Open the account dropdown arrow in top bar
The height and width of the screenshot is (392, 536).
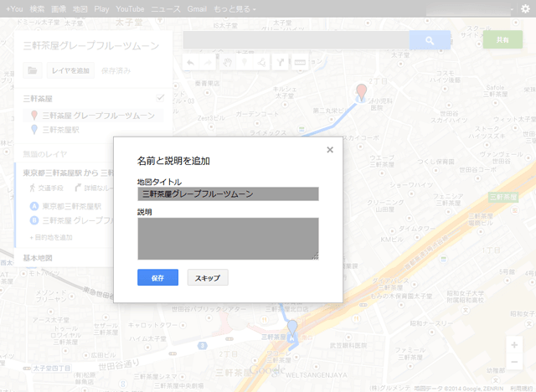coord(512,9)
